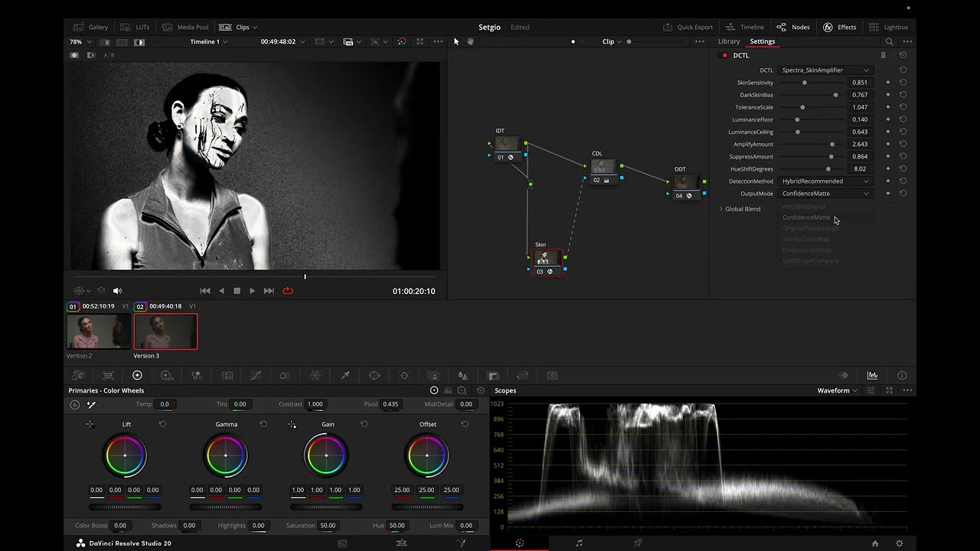This screenshot has width=980, height=551.
Task: Choose AnchorColorMap output mode
Action: [x=805, y=240]
